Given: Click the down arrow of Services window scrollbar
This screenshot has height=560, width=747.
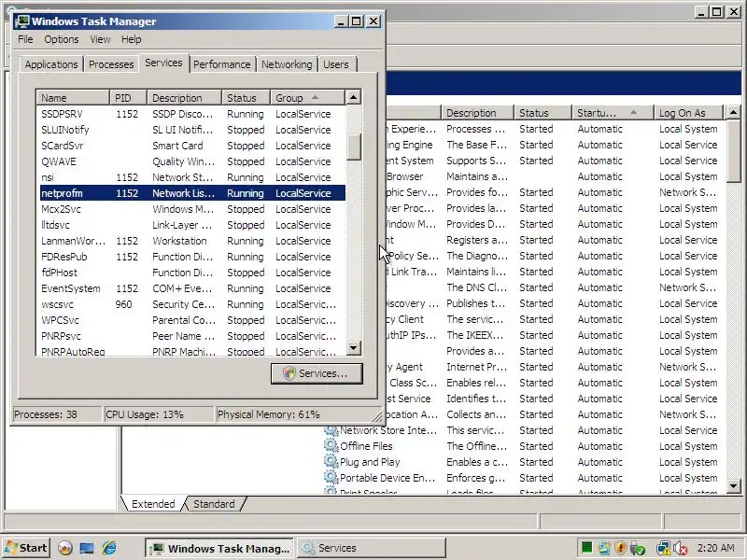Looking at the screenshot, I should pos(733,486).
